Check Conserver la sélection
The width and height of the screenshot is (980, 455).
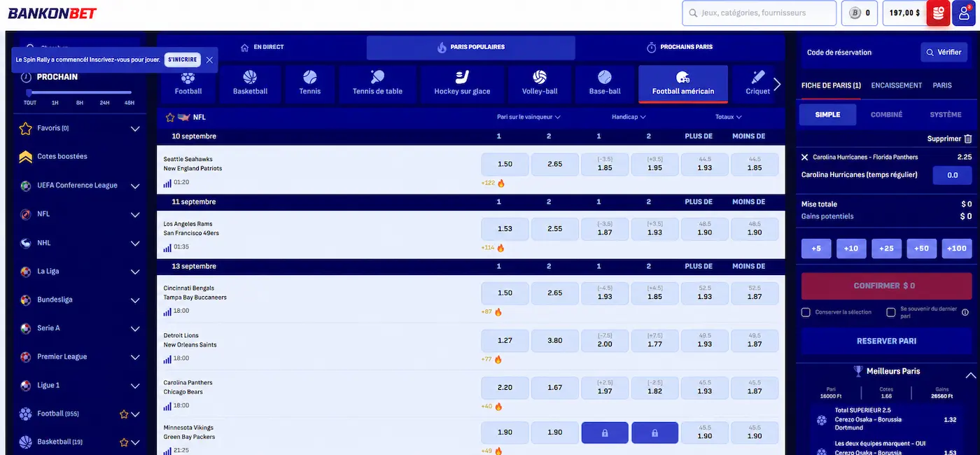806,312
